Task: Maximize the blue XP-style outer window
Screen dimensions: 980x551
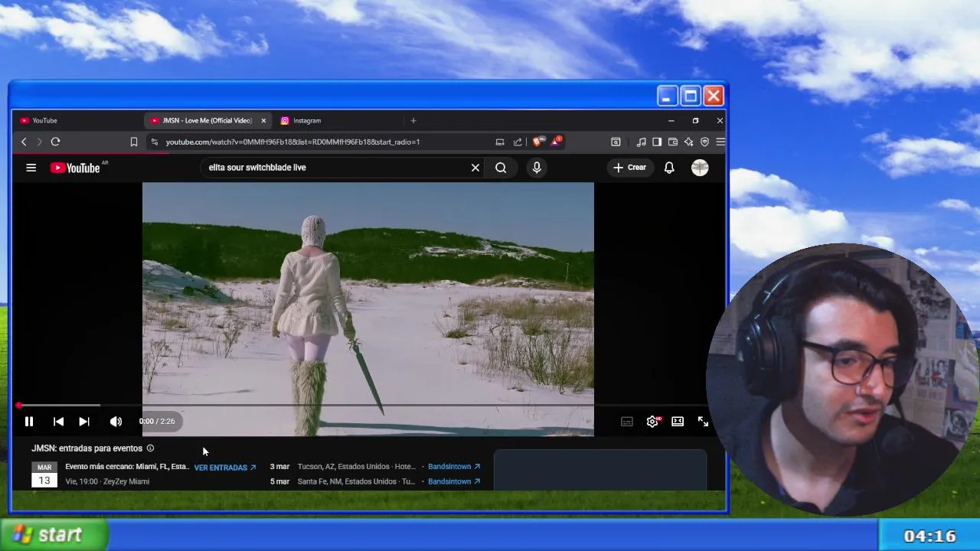Action: [x=690, y=96]
